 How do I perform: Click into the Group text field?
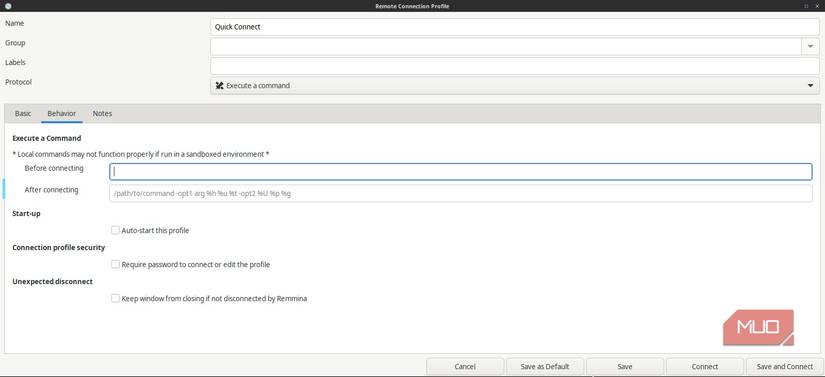tap(506, 46)
